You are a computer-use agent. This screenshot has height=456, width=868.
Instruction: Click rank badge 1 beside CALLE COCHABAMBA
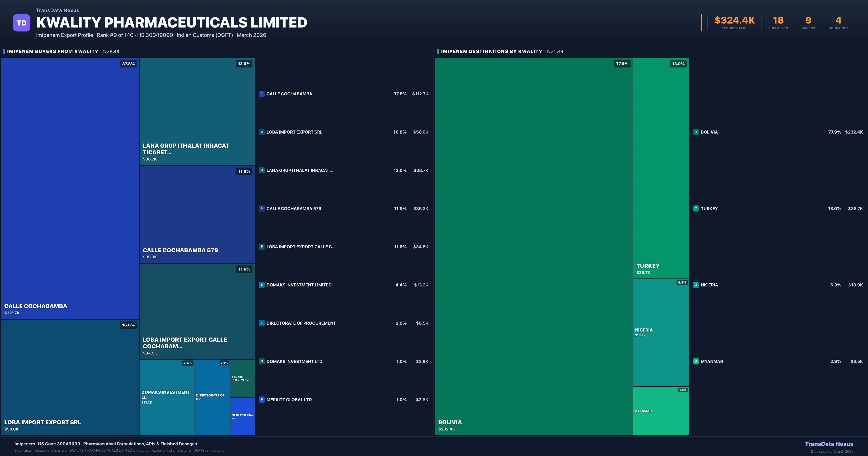click(261, 94)
